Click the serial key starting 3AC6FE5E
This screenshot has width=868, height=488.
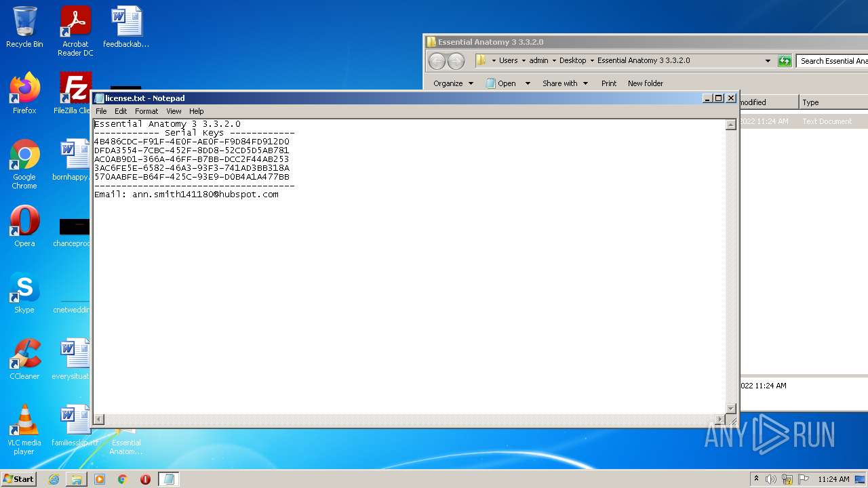[192, 168]
